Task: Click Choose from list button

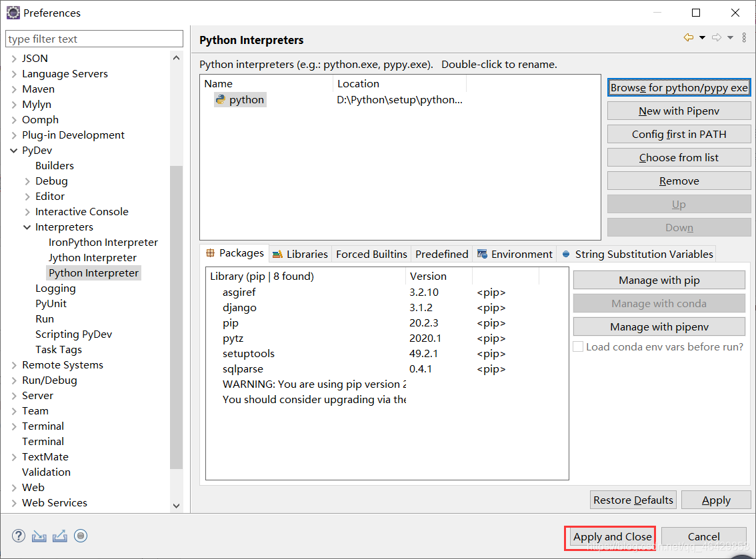Action: (679, 158)
